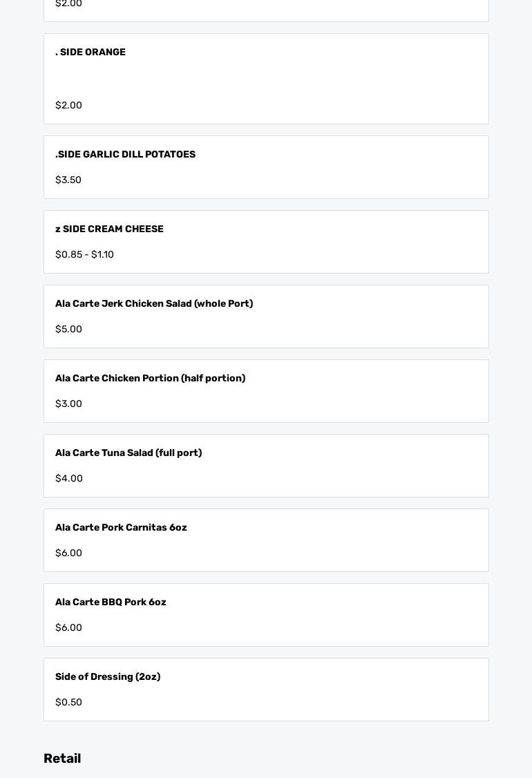Choose Ala Carte Pork Carnitas 6oz
The height and width of the screenshot is (778, 532).
tap(121, 528)
